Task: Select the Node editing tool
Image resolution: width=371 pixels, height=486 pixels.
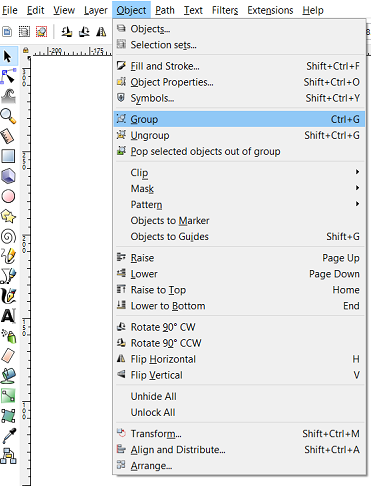Action: 8,76
